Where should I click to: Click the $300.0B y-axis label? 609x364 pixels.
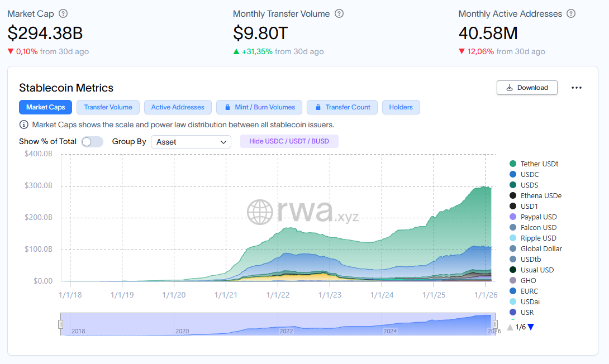[x=39, y=185]
